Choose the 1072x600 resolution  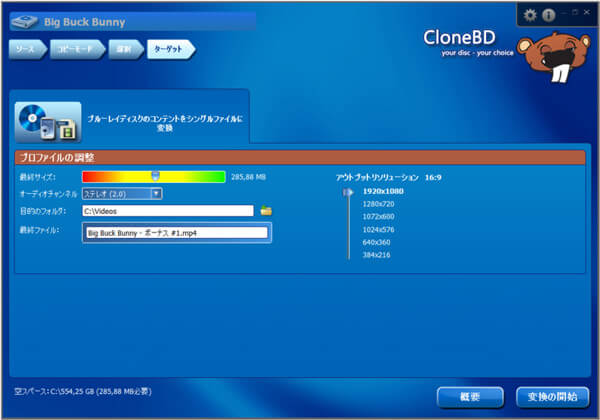[378, 217]
